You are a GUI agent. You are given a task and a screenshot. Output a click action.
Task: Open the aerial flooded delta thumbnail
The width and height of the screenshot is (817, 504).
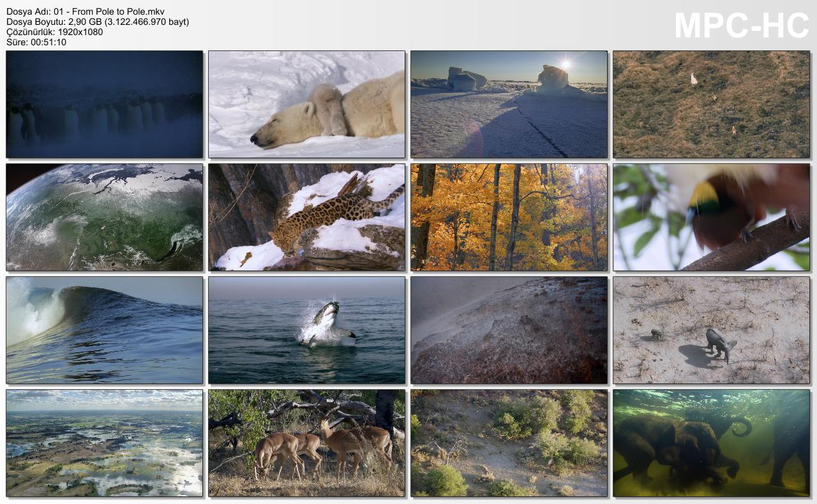pos(104,443)
